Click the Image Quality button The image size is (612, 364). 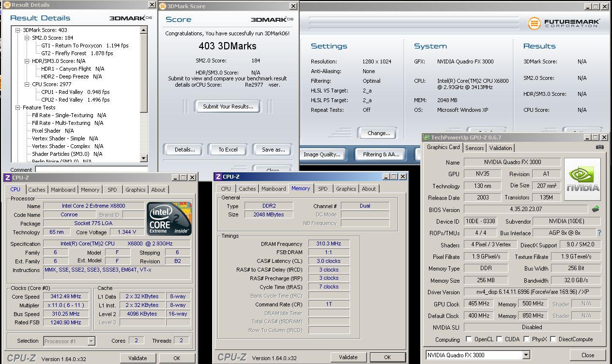322,154
